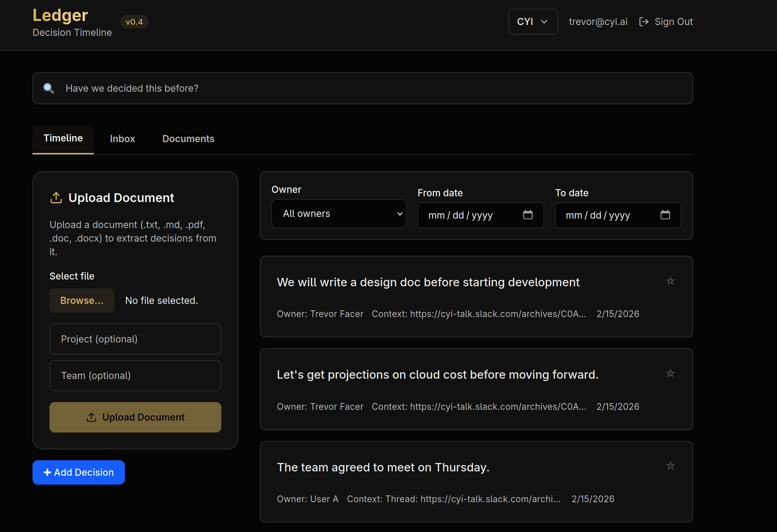Click the plus icon on Add Decision button
Screen dimensions: 777x532
point(47,472)
